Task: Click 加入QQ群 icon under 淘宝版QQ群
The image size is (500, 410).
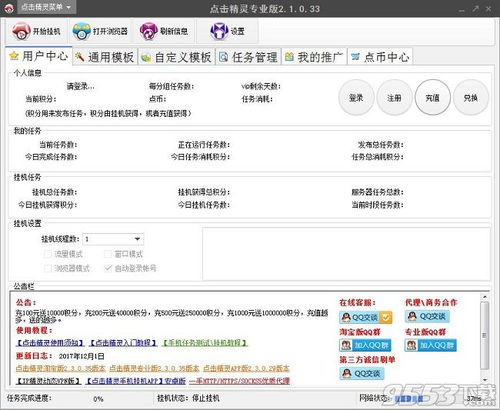Action: (365, 345)
